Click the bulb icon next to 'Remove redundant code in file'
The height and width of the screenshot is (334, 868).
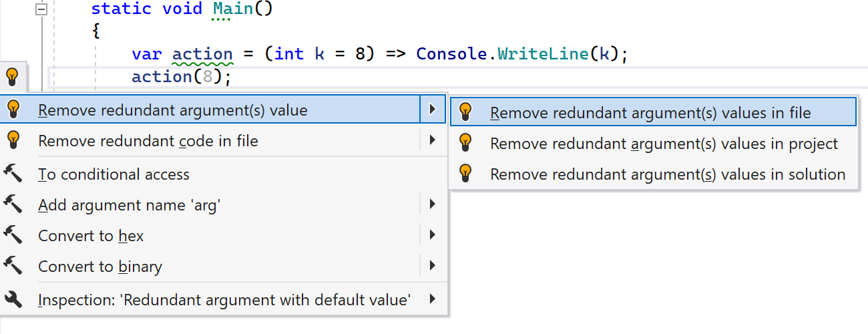(x=12, y=141)
